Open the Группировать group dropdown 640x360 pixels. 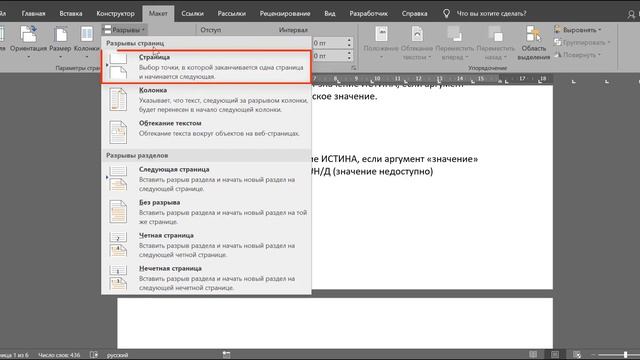click(582, 42)
